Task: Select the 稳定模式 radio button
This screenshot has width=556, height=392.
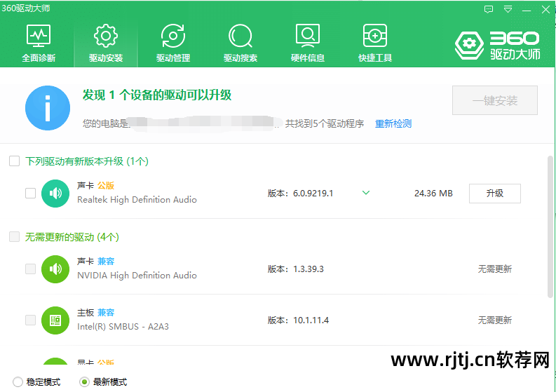Action: coord(18,382)
